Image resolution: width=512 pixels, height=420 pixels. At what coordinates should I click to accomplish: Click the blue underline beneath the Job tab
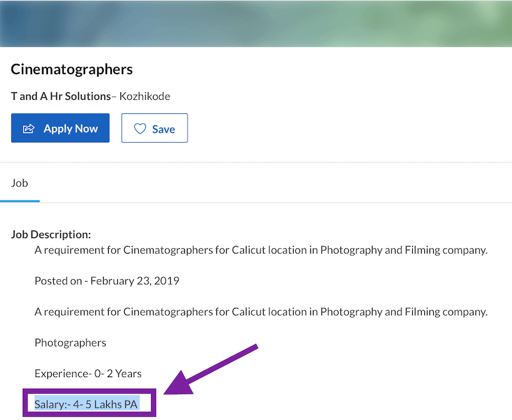(19, 201)
